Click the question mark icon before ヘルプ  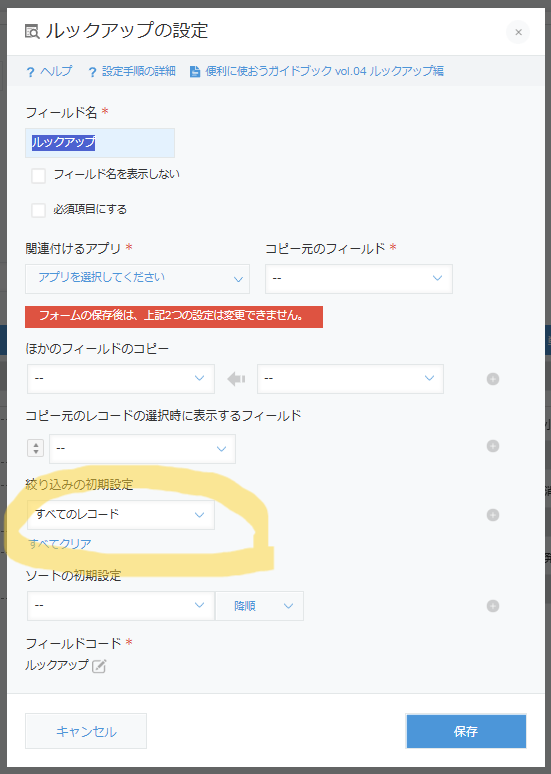(x=31, y=72)
